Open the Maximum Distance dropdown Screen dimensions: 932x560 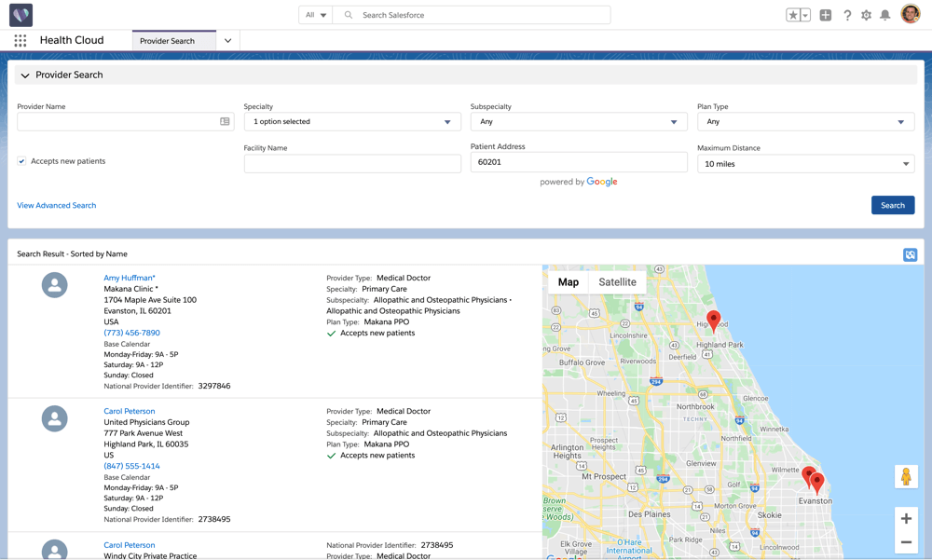(805, 164)
